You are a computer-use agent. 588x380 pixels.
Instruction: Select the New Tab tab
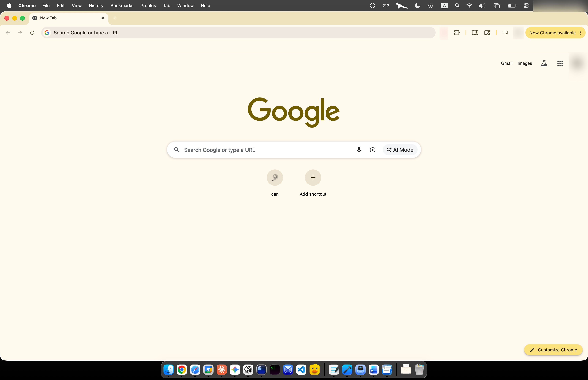tap(69, 18)
